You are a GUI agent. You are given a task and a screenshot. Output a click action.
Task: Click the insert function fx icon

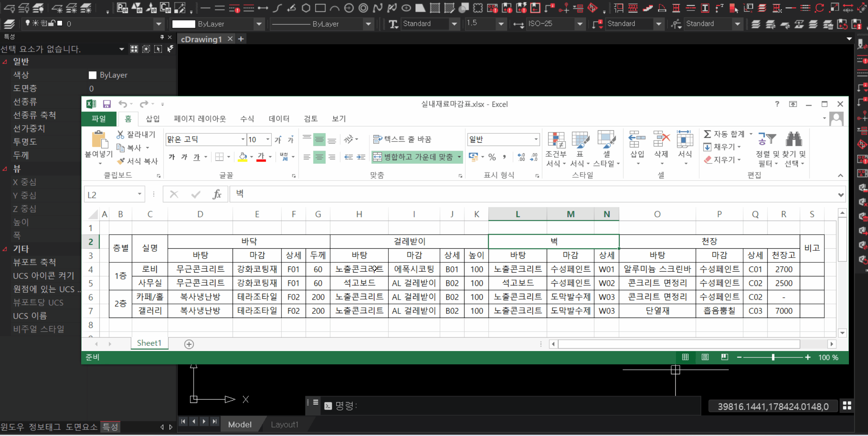(x=217, y=194)
